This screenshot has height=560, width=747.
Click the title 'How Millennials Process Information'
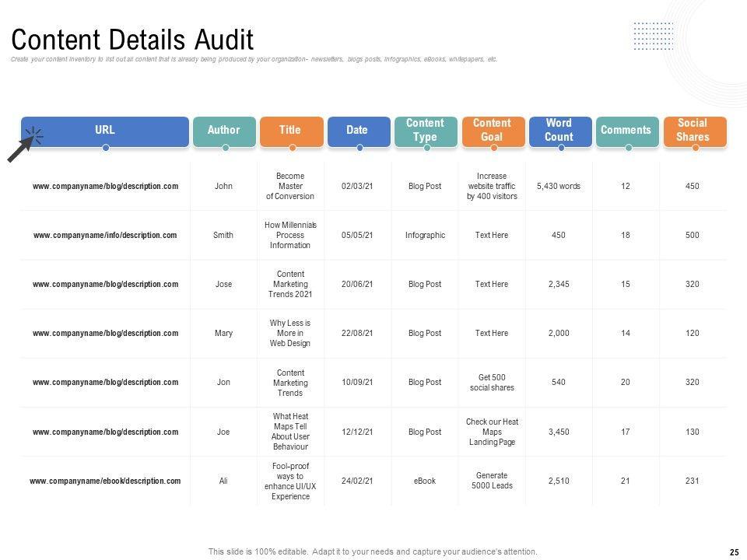click(290, 235)
